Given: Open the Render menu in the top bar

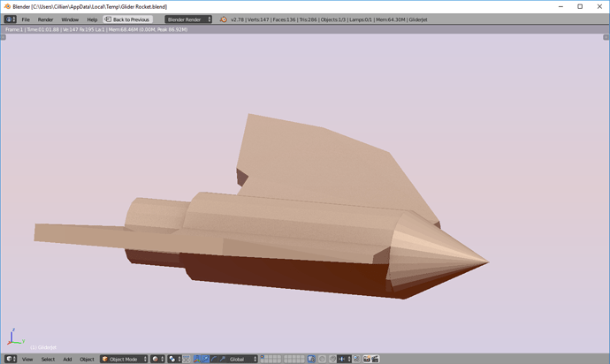Looking at the screenshot, I should (45, 19).
